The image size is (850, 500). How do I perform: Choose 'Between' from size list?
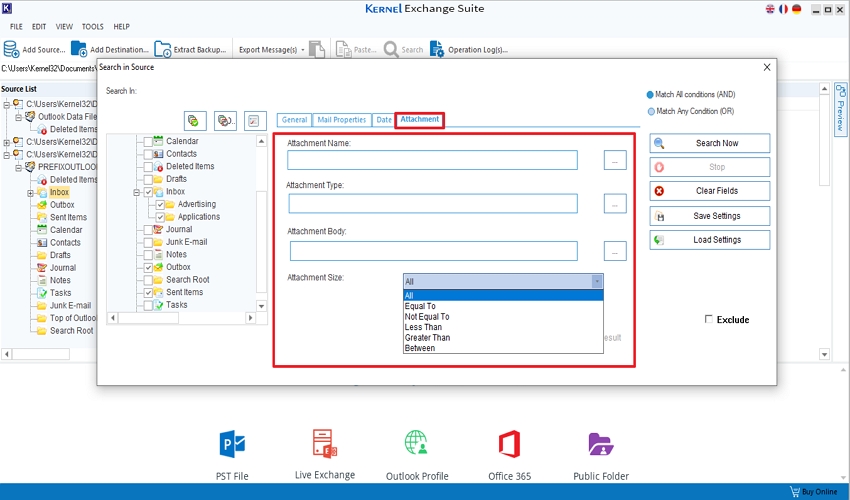(x=503, y=348)
